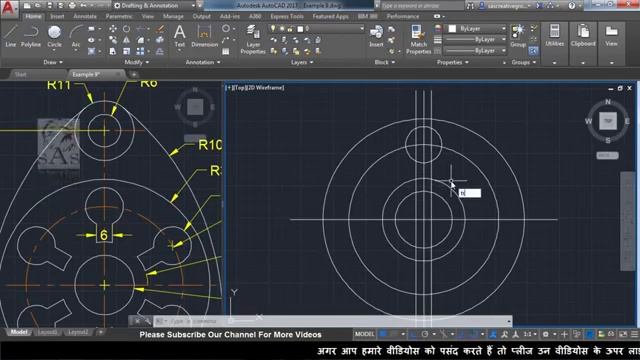640x360 pixels.
Task: Select the Layout1 tab
Action: [47, 332]
